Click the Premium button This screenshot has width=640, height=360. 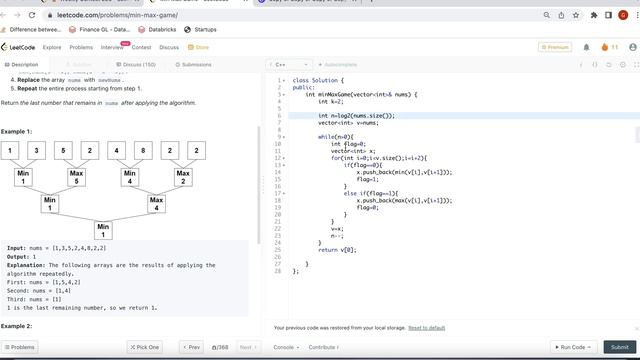555,47
